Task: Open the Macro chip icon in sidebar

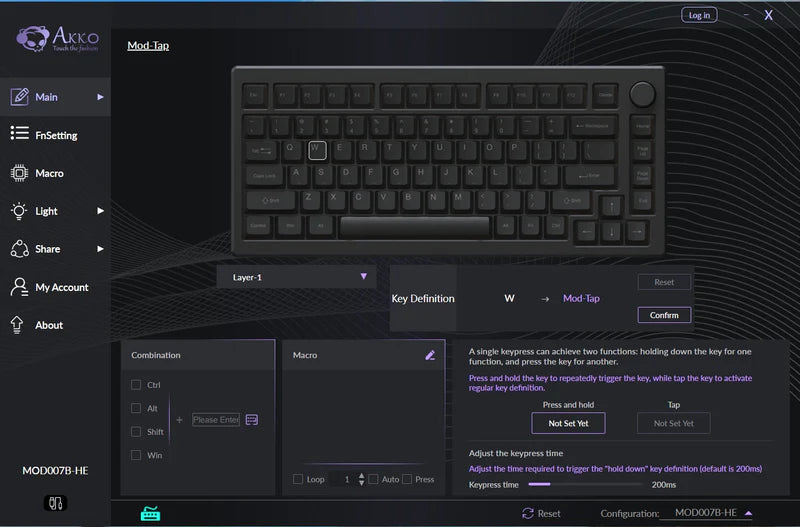Action: tap(19, 173)
